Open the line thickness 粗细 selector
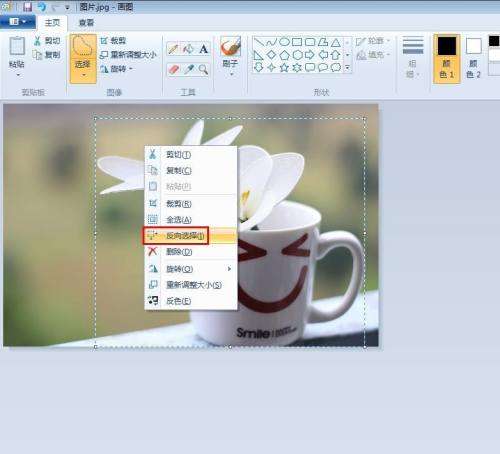 (x=413, y=57)
